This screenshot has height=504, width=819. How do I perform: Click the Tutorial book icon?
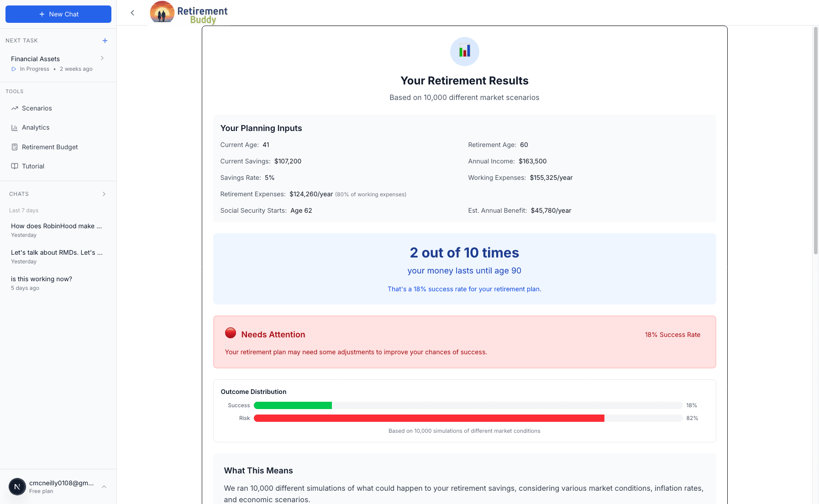pyautogui.click(x=15, y=166)
